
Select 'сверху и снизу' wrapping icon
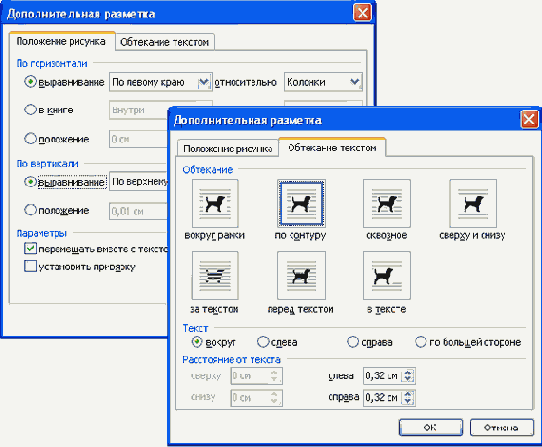pos(473,203)
